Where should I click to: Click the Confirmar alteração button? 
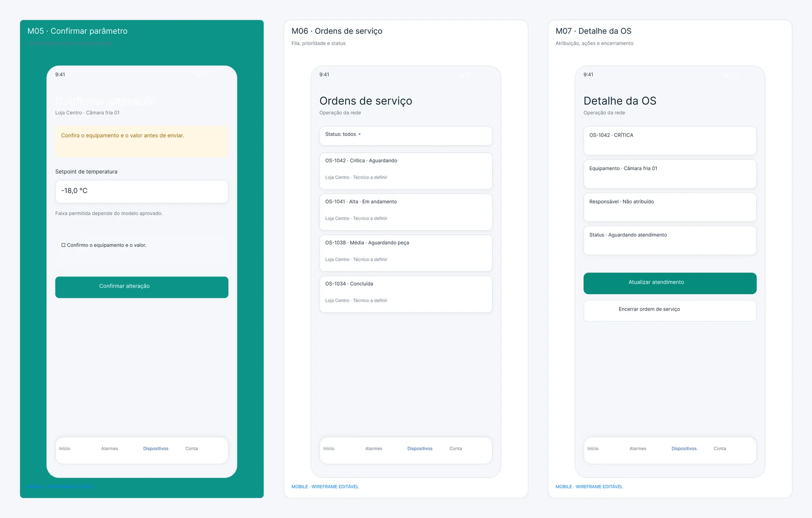click(x=142, y=287)
